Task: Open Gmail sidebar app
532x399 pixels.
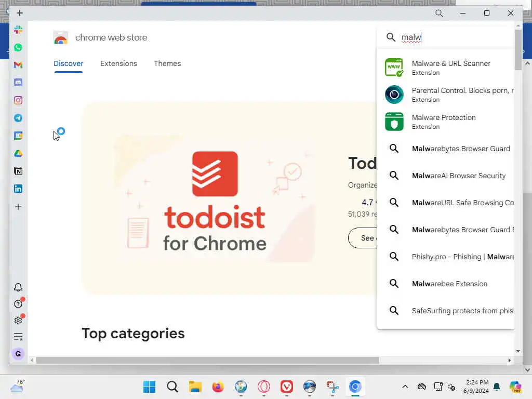Action: point(18,65)
